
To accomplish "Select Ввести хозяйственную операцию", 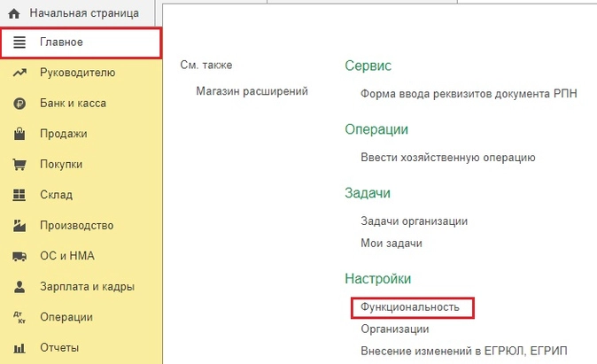I will (448, 158).
